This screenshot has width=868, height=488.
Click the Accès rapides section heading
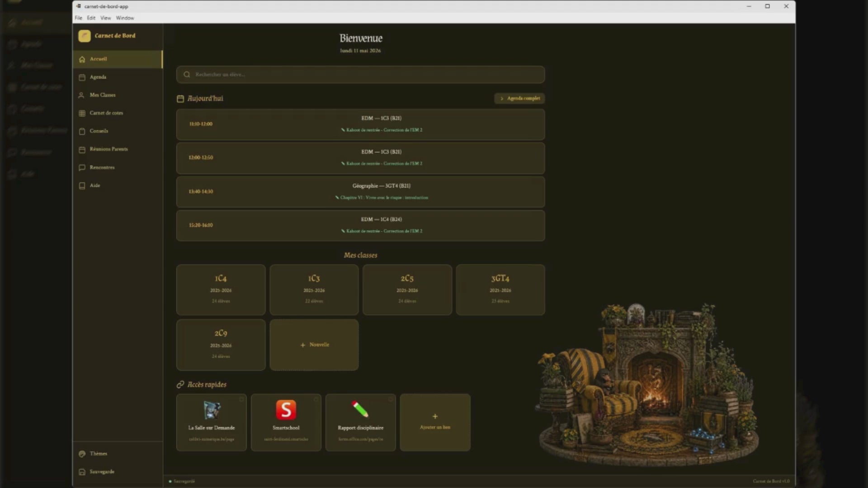pos(207,385)
